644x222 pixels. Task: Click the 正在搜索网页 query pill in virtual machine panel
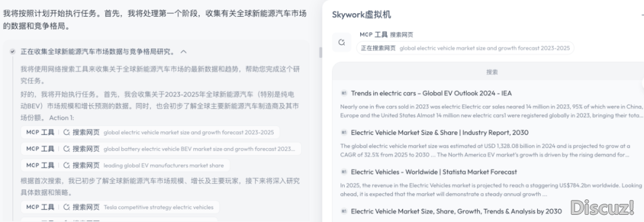(x=465, y=48)
